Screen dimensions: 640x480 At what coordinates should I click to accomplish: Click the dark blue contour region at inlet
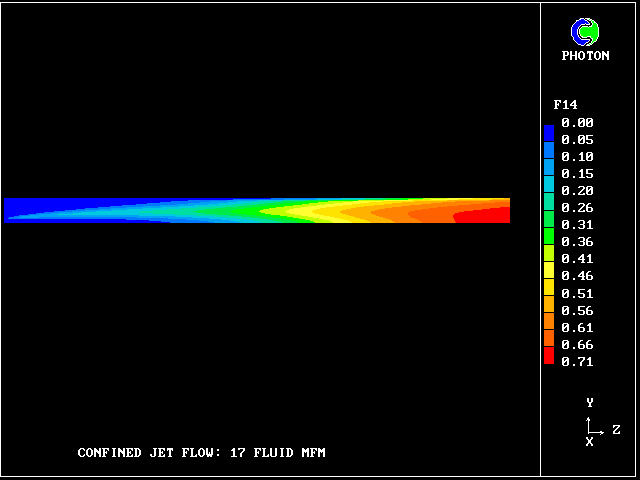[x=30, y=208]
